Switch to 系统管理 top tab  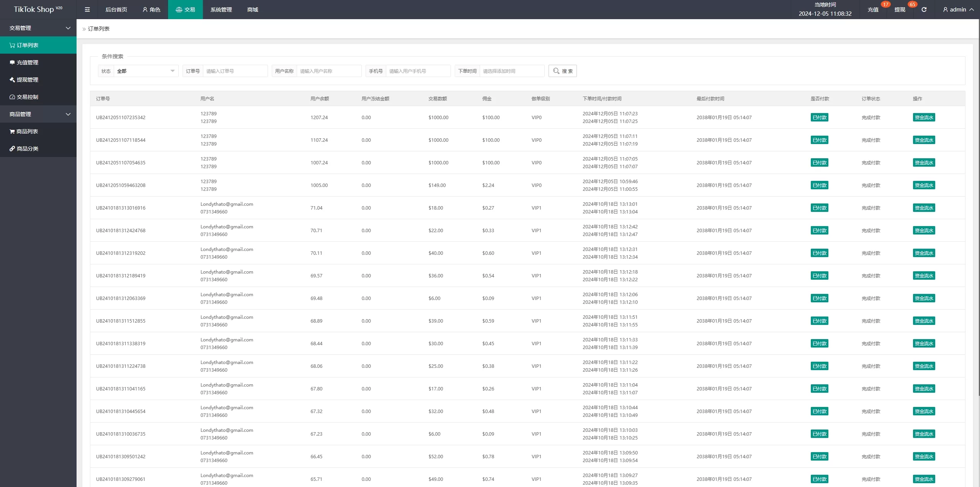[221, 10]
